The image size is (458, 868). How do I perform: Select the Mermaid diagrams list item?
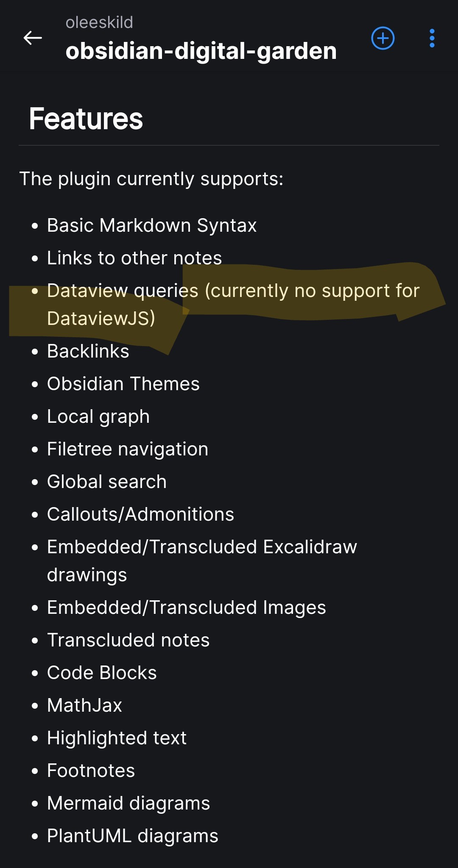[128, 803]
